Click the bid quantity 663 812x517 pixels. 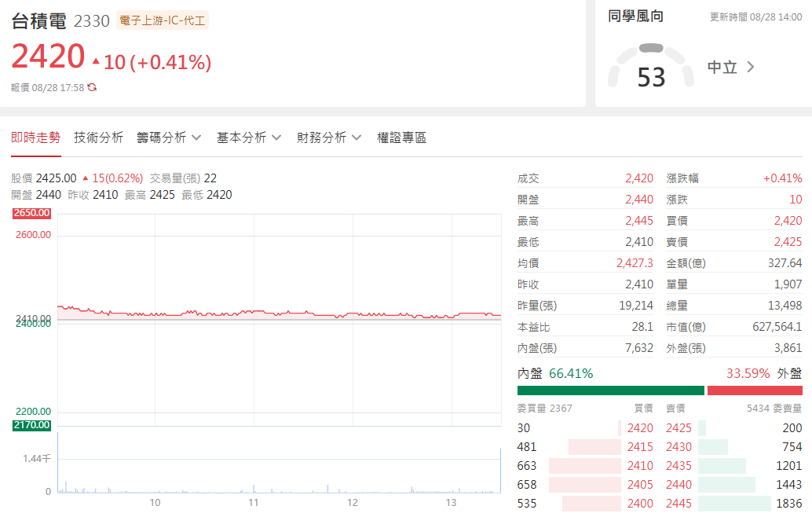click(527, 466)
